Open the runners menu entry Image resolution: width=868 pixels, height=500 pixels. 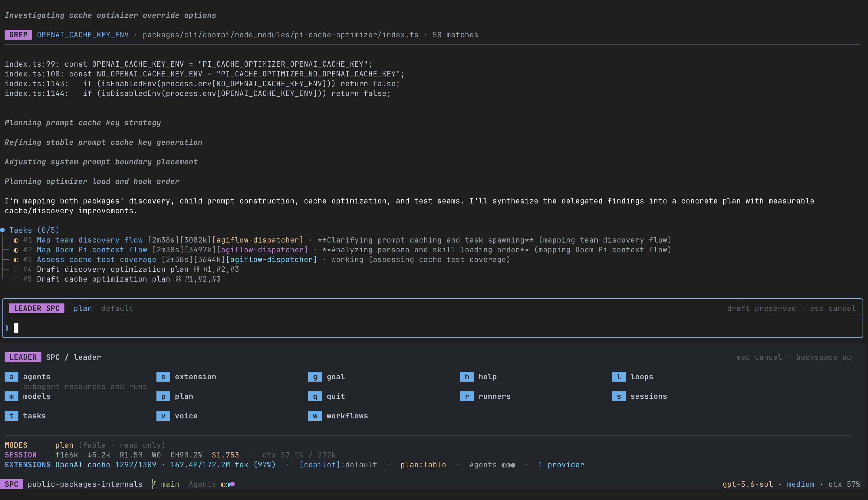pos(494,396)
